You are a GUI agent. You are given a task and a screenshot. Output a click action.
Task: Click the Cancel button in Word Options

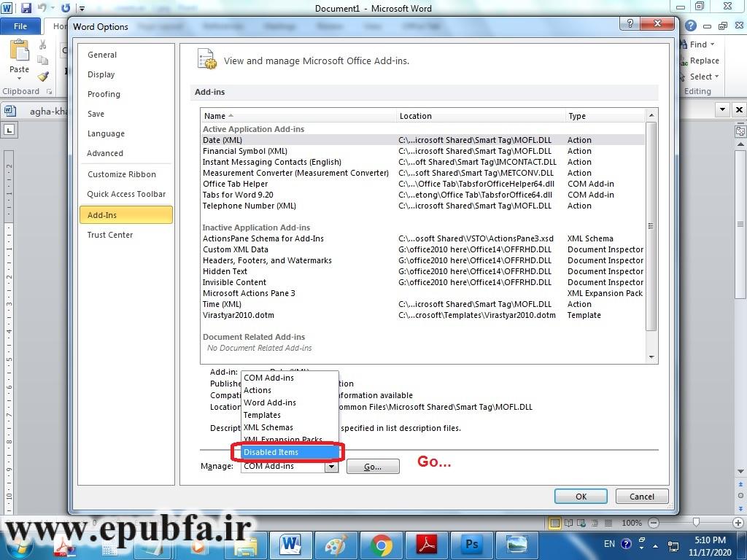tap(641, 497)
